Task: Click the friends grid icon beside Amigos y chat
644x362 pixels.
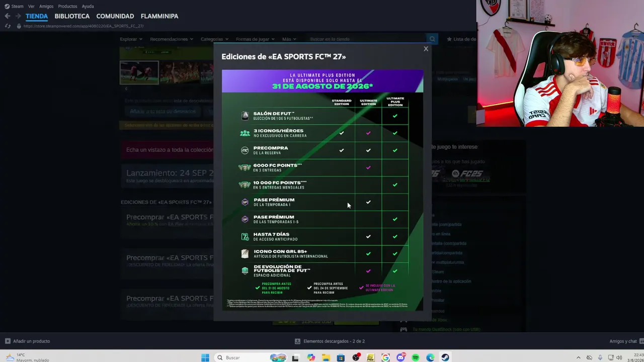Action: click(640, 341)
